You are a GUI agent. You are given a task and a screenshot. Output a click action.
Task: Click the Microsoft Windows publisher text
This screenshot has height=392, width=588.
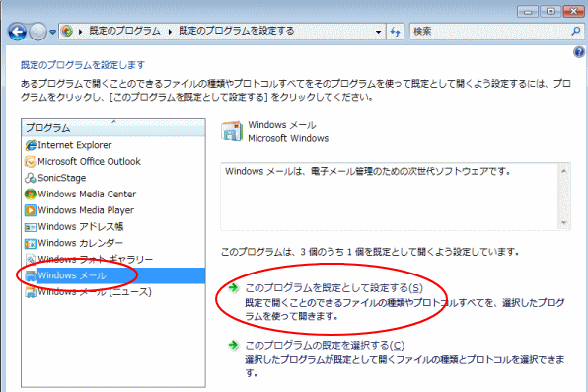pos(288,138)
